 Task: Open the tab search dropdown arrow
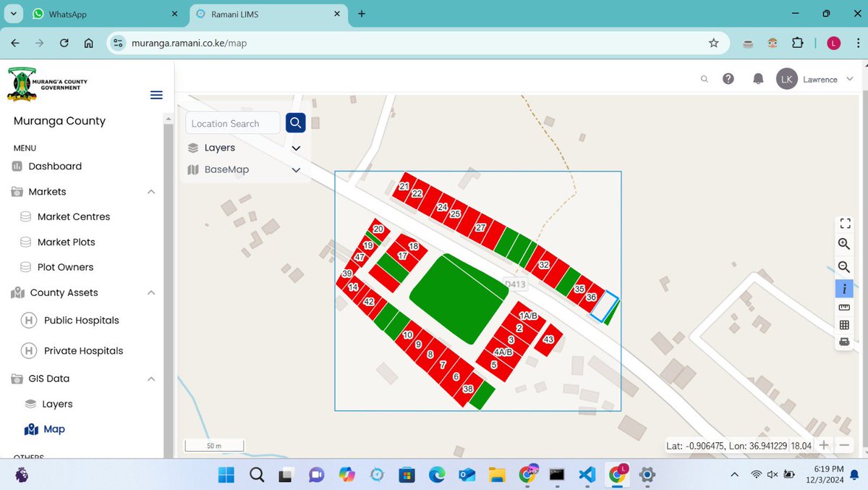click(13, 14)
